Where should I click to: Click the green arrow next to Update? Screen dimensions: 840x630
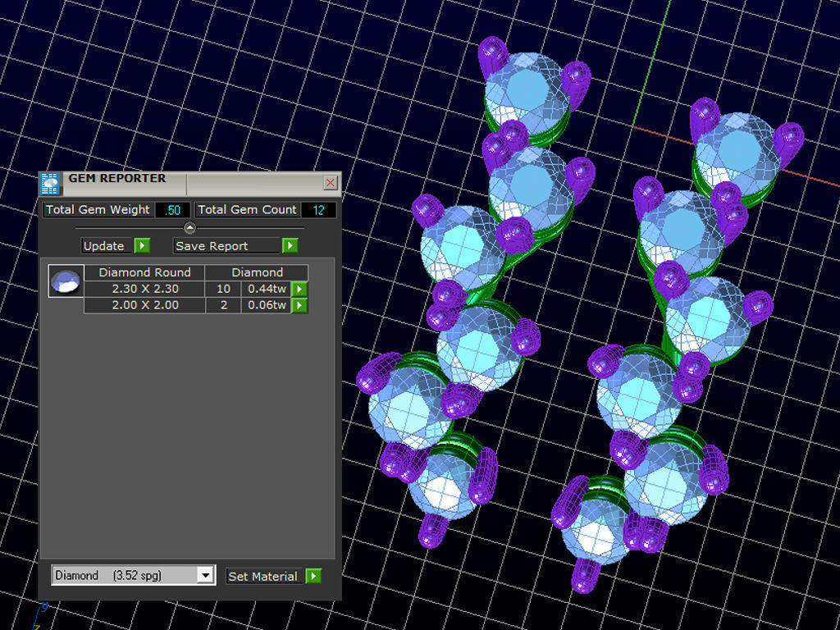click(142, 245)
